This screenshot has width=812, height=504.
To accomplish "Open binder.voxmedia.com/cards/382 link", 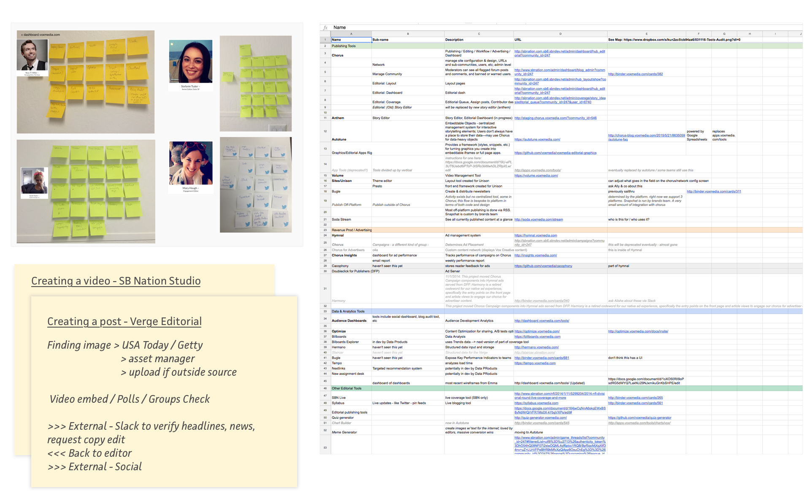I will [635, 74].
